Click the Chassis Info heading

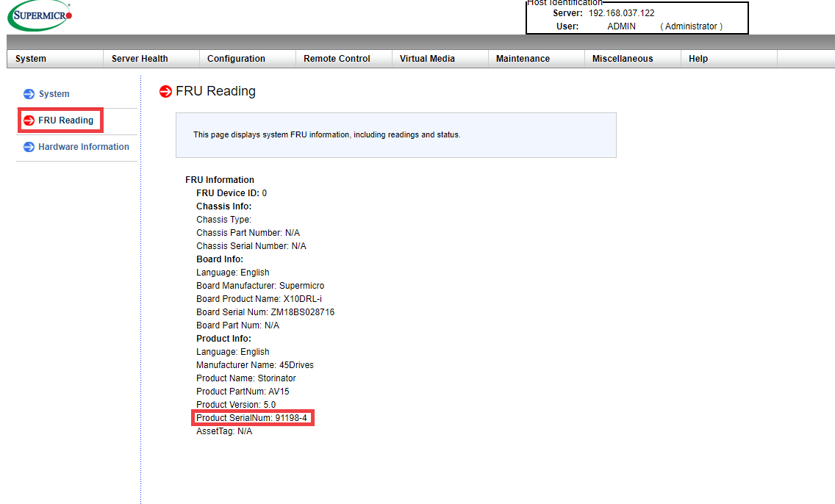[223, 206]
